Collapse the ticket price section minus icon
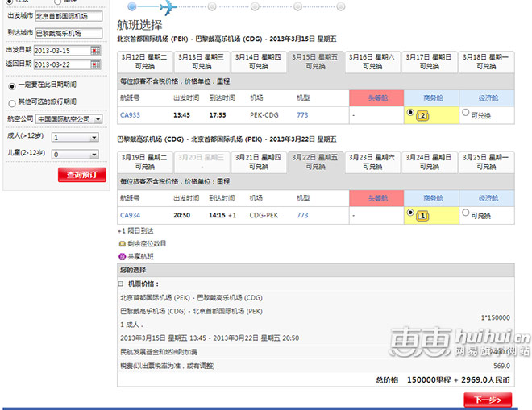This screenshot has width=532, height=410. click(x=120, y=284)
